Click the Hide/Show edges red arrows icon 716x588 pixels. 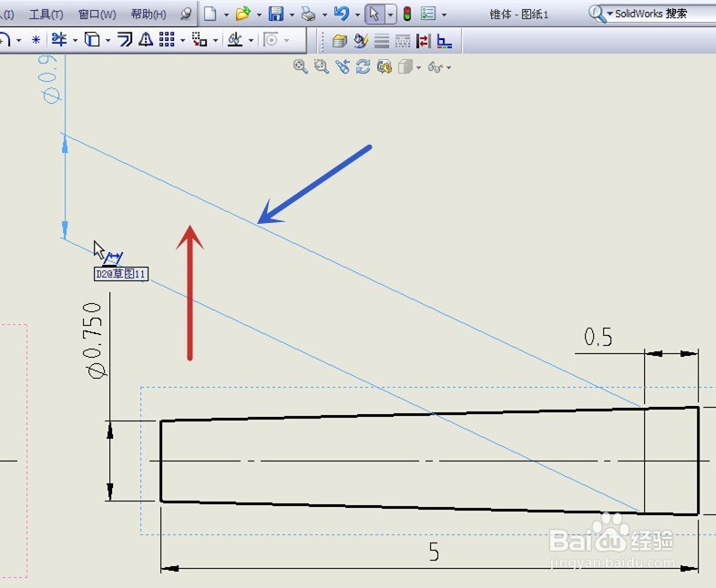click(x=424, y=42)
